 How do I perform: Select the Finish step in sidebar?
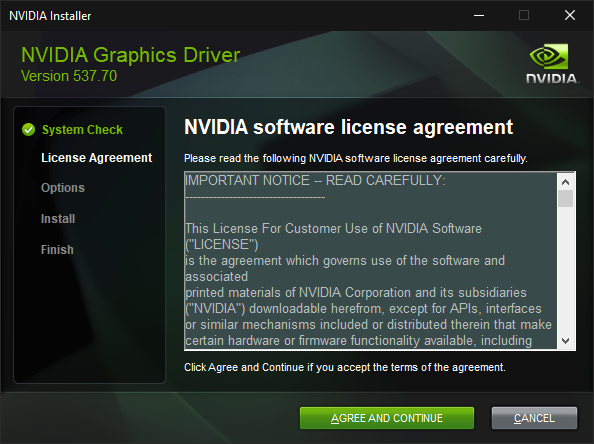(x=57, y=250)
